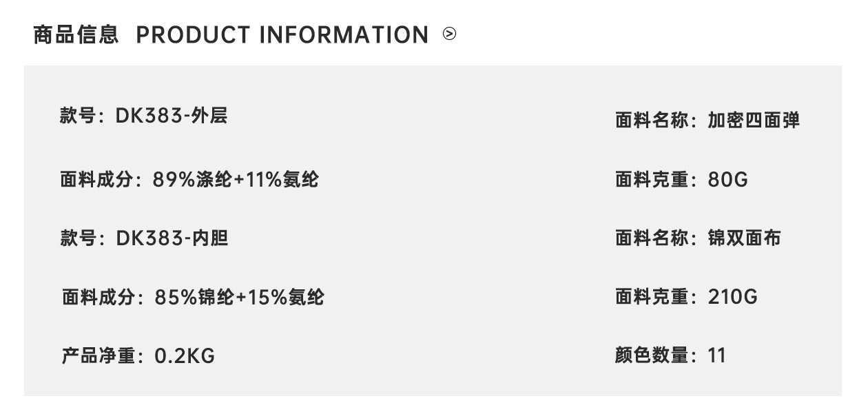
Task: Click the 产品净重 label
Action: coord(98,356)
